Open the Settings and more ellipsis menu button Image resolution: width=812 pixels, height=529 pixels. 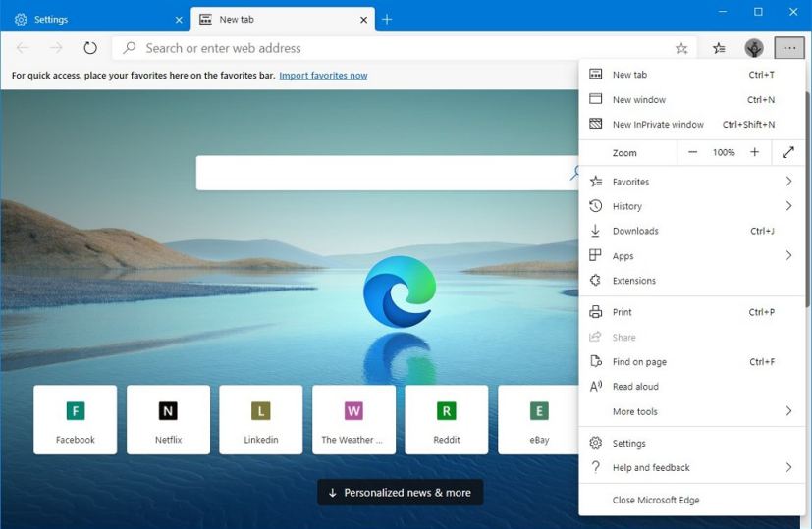point(789,48)
